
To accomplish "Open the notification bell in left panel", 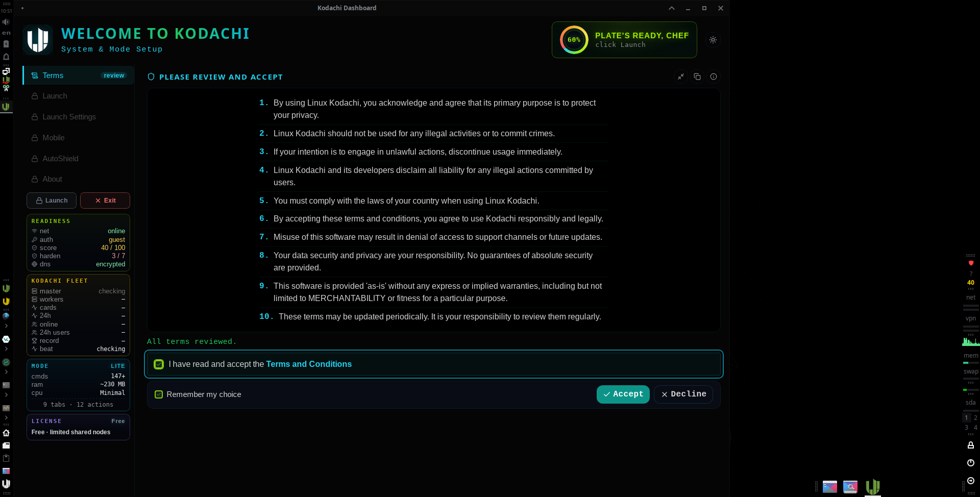I will click(x=6, y=57).
